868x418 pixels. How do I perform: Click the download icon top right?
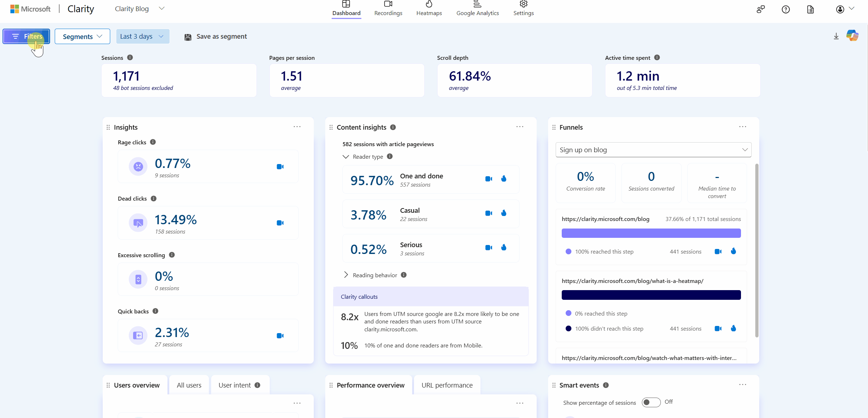pos(836,36)
